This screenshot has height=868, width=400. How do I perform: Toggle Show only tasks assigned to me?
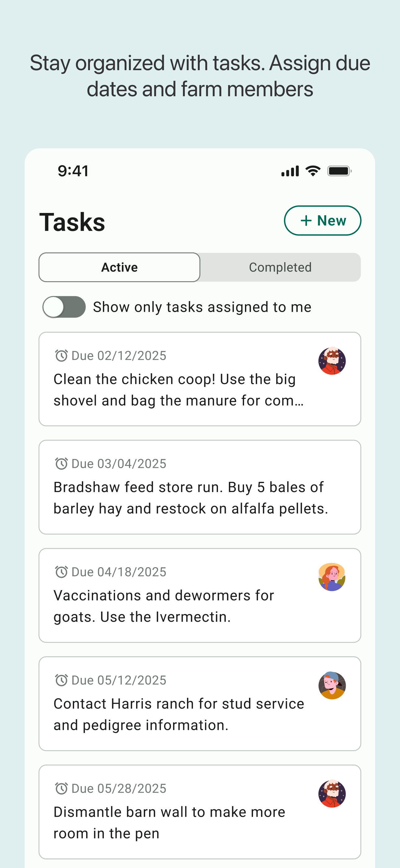[x=64, y=307]
